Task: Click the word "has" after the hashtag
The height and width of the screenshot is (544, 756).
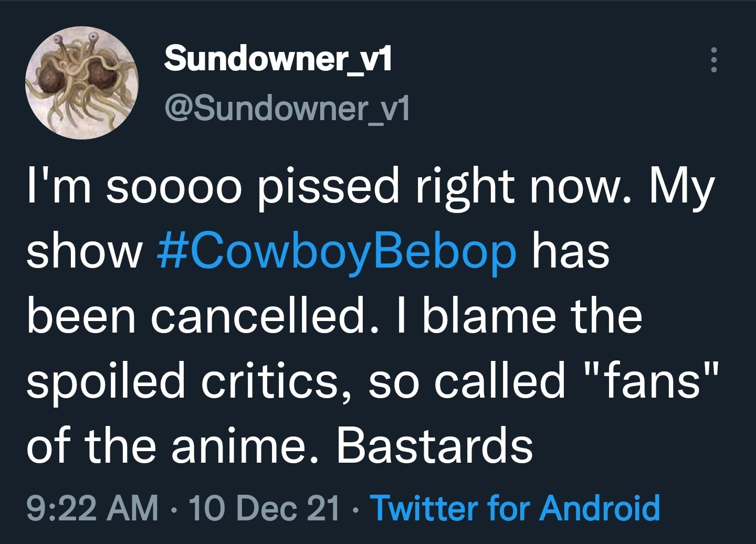Action: click(x=571, y=251)
